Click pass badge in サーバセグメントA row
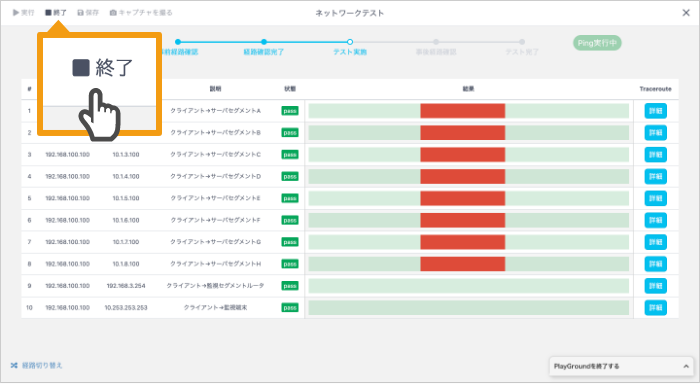700x384 pixels. click(290, 111)
